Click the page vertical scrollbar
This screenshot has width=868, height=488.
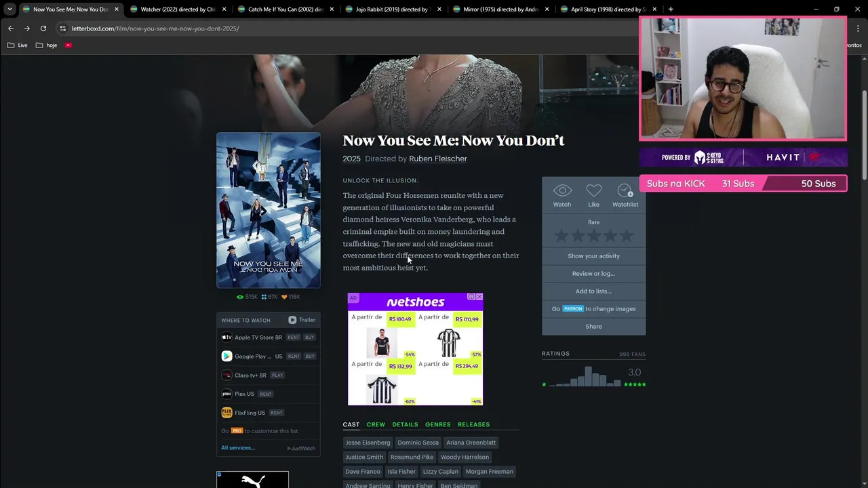[x=864, y=136]
